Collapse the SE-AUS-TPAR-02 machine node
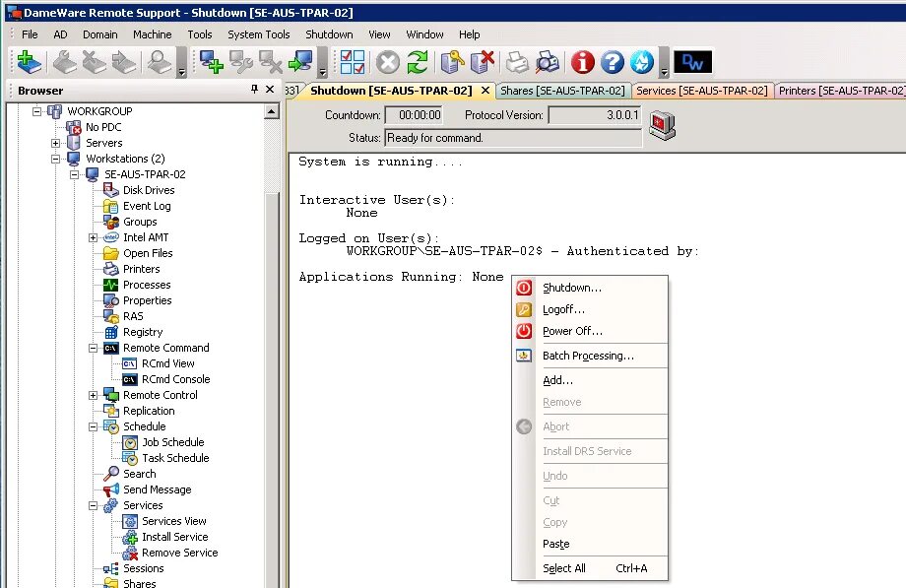The width and height of the screenshot is (906, 588). [75, 174]
